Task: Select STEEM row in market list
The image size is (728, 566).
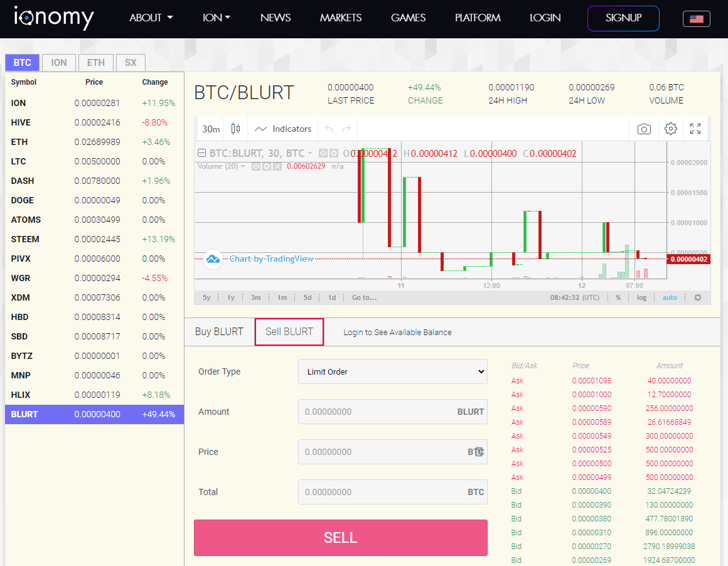Action: click(x=95, y=239)
